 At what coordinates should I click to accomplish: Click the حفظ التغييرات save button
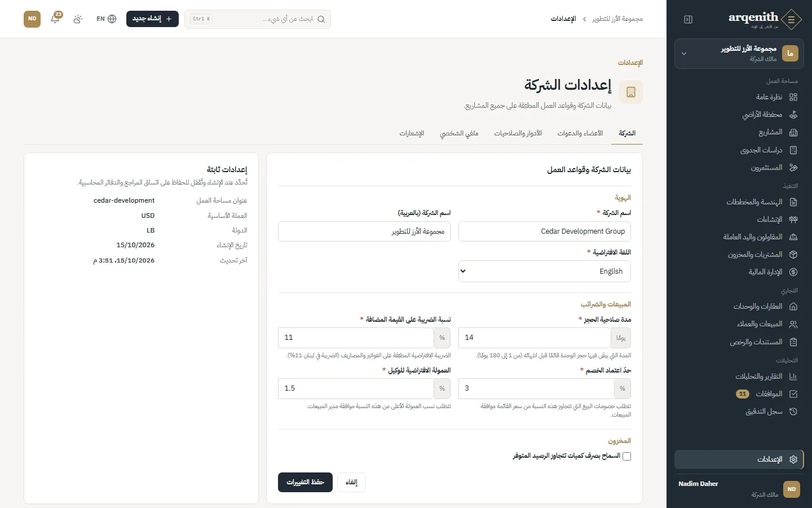(305, 483)
